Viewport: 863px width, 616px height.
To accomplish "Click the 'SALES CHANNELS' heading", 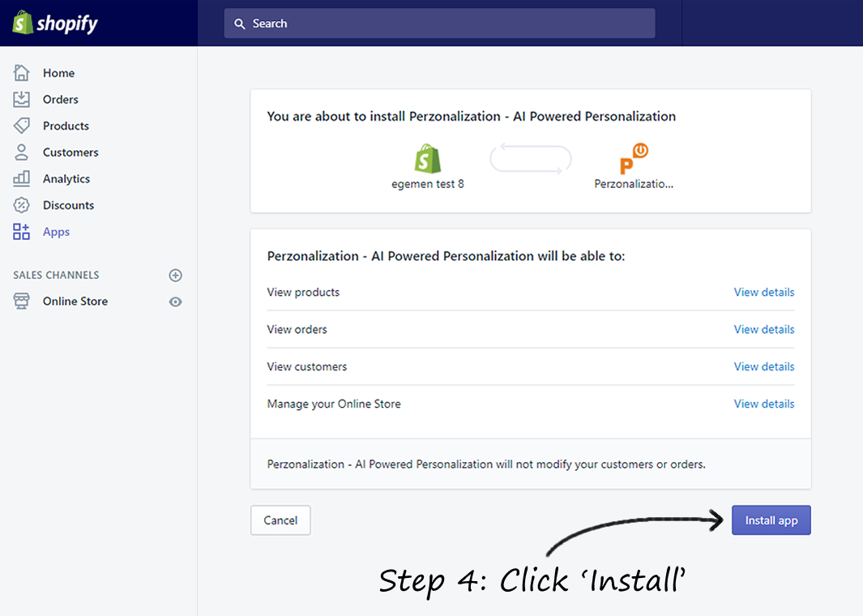I will click(x=56, y=275).
